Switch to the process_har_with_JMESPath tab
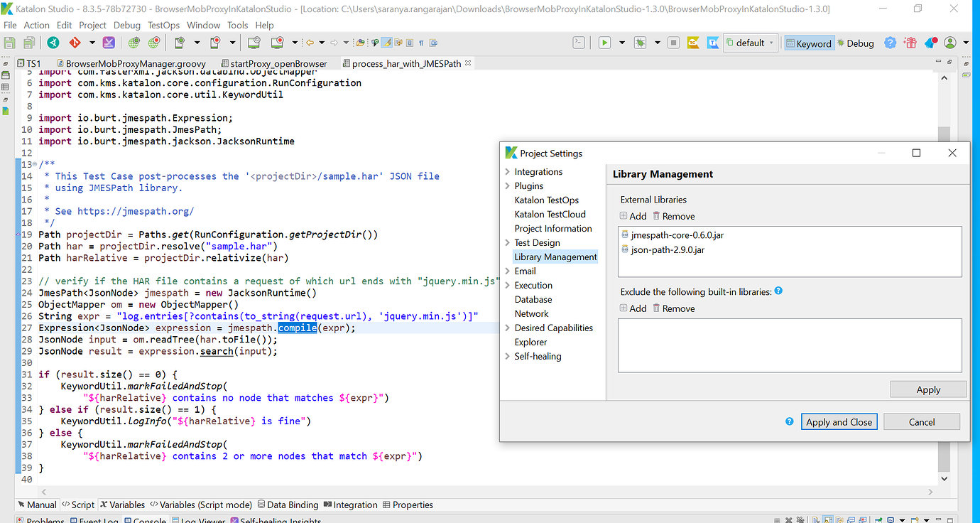 [x=405, y=63]
